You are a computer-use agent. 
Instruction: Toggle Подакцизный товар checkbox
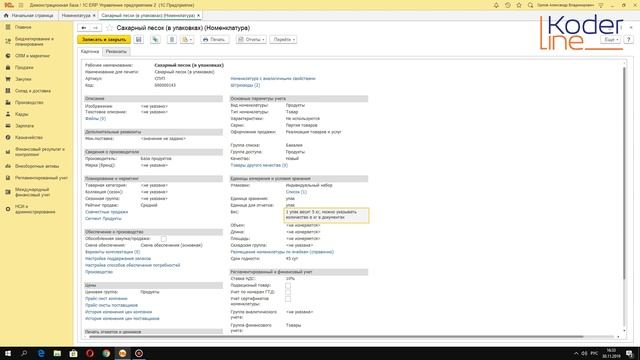pos(288,286)
